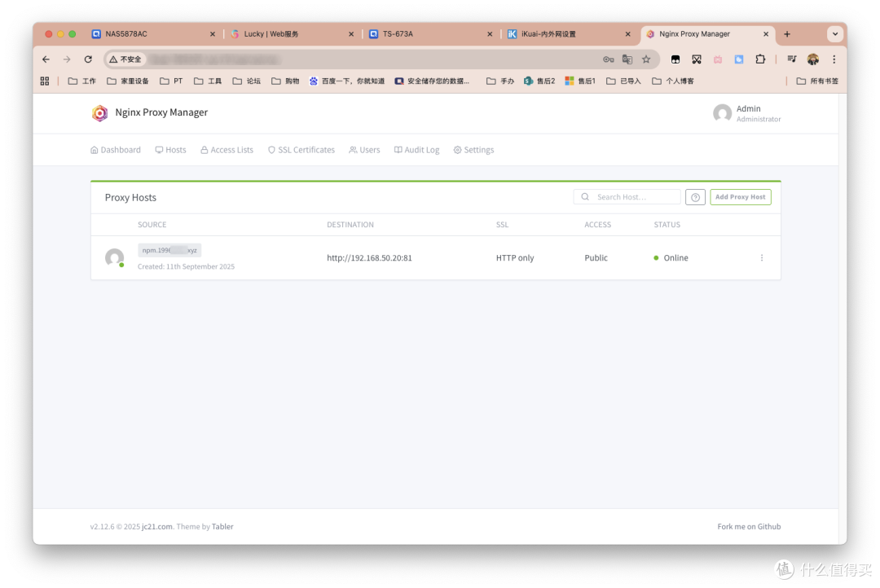This screenshot has width=880, height=588.
Task: Open the Dashboard menu item
Action: point(116,151)
